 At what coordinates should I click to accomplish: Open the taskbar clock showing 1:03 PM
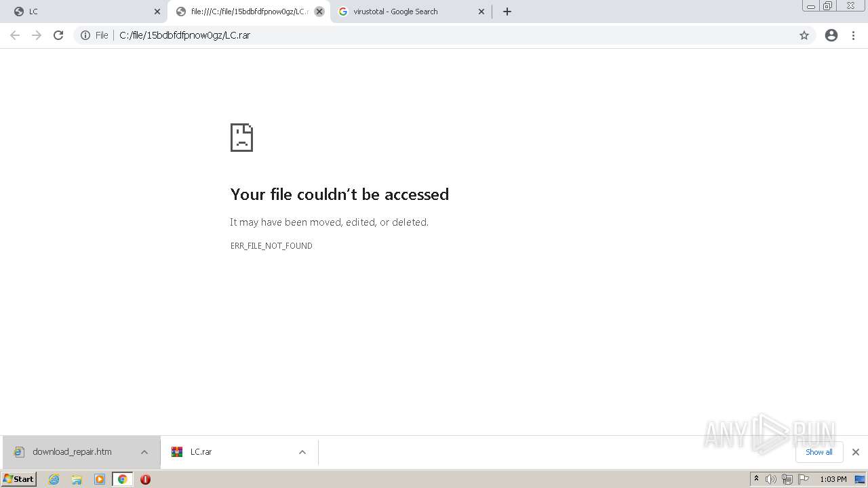833,479
